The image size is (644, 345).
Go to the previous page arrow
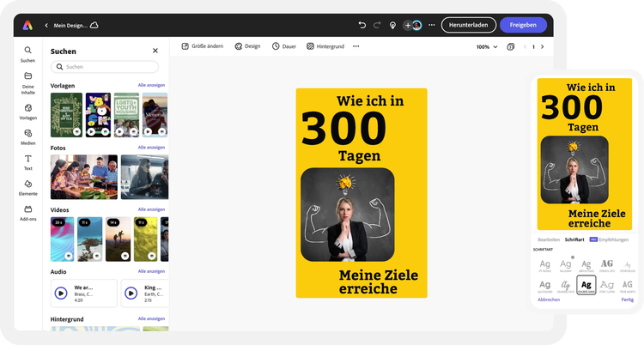coord(525,47)
